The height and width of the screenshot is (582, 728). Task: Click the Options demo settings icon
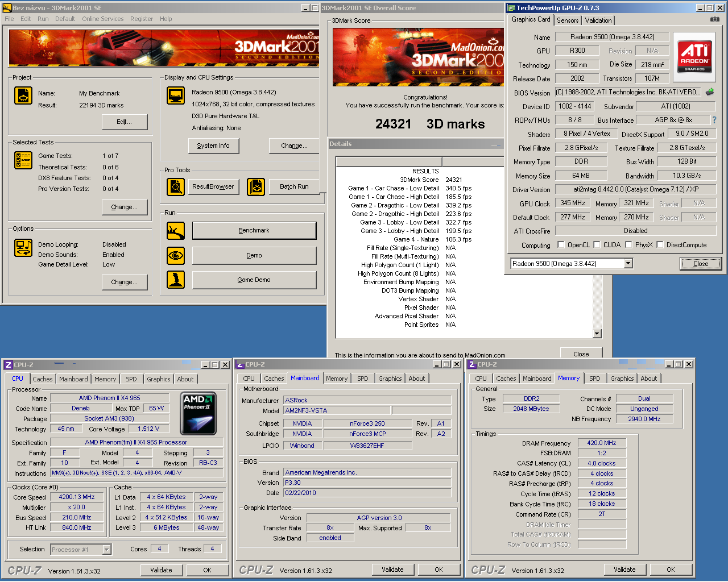(23, 248)
